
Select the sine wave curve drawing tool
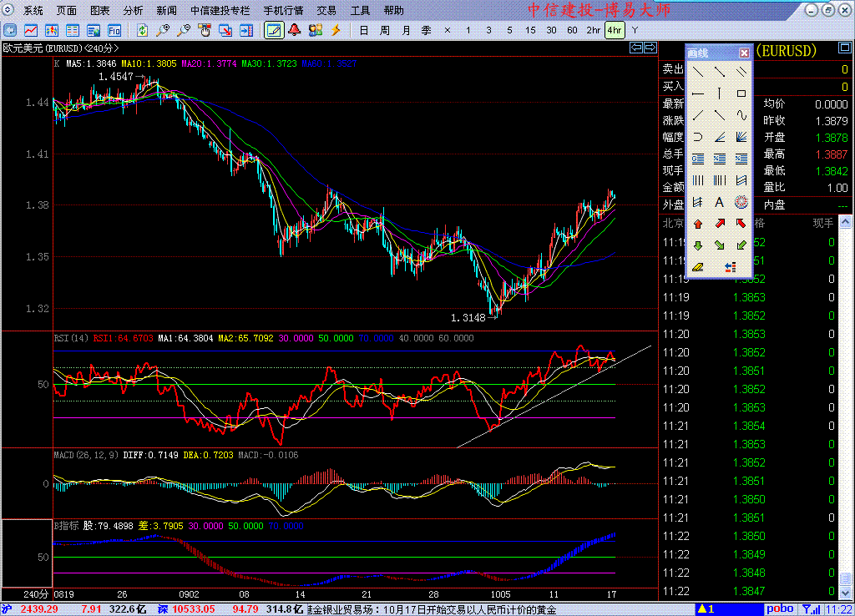(x=741, y=115)
